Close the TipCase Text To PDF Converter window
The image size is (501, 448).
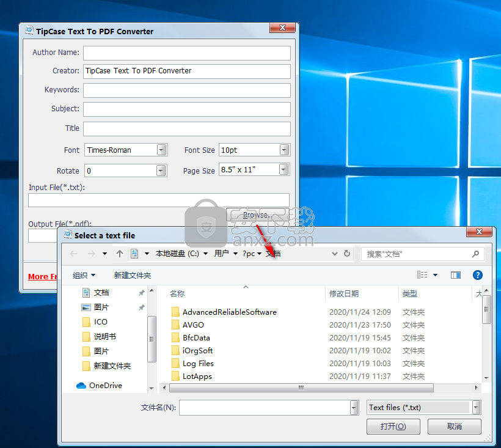click(x=282, y=28)
